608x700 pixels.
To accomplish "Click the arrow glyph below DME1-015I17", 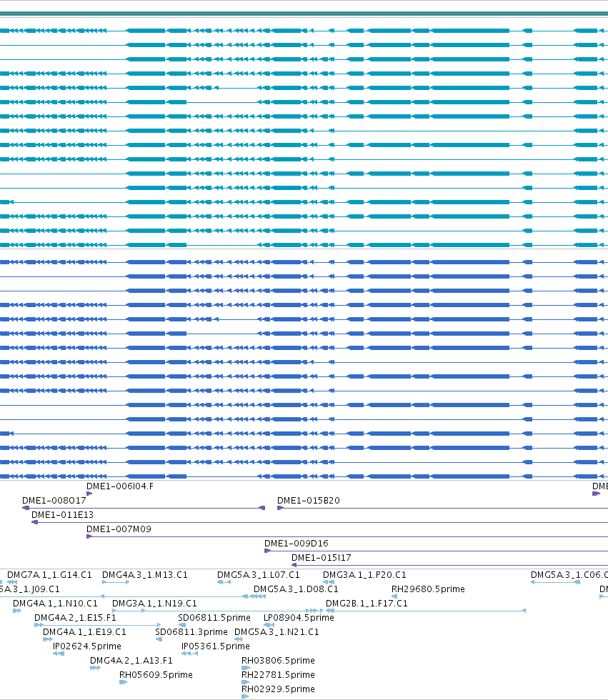I will coord(294,565).
